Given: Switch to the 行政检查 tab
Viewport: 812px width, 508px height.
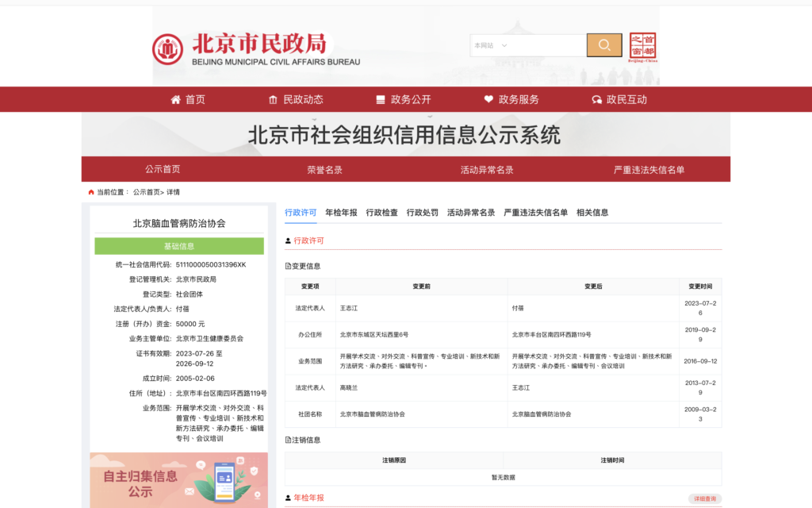Looking at the screenshot, I should (x=381, y=213).
